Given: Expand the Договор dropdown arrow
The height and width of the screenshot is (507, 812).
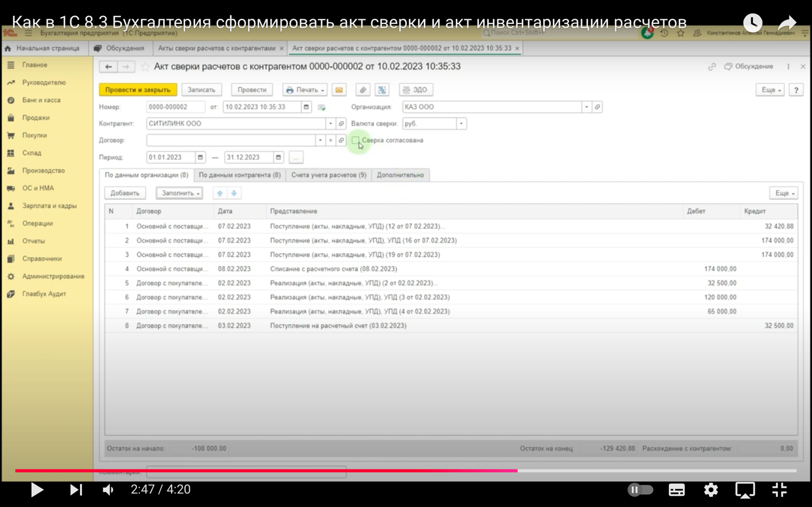Looking at the screenshot, I should pos(320,140).
